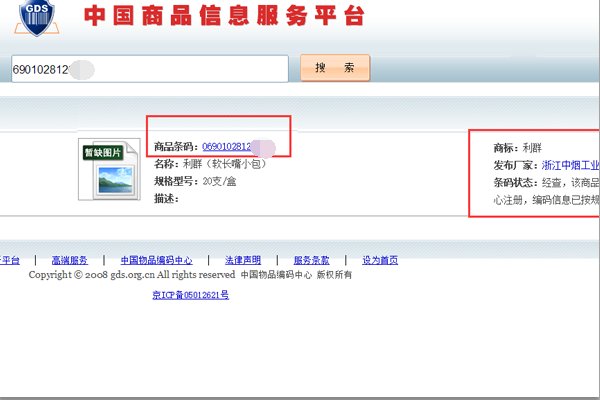
Task: Click the barcode search input field
Action: pyautogui.click(x=150, y=69)
